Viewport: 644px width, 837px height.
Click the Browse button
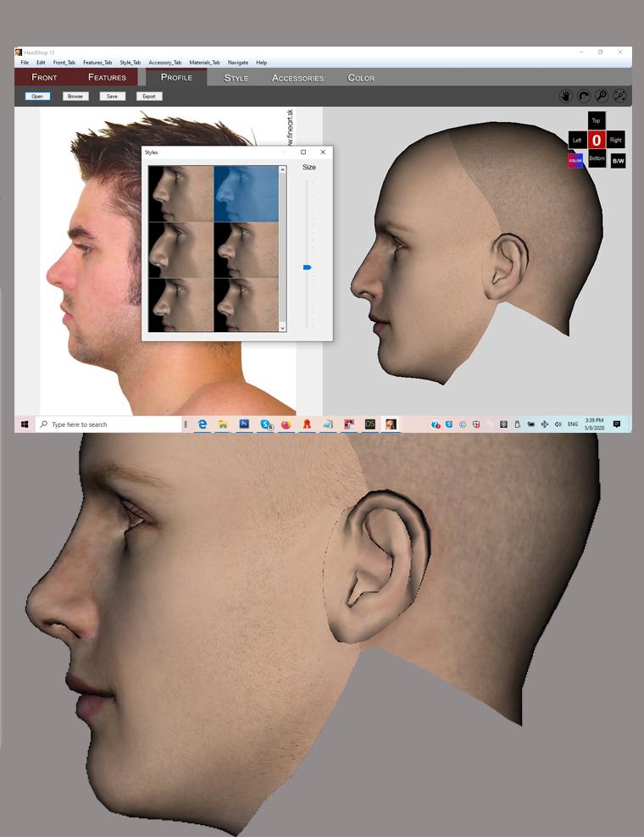click(x=75, y=96)
